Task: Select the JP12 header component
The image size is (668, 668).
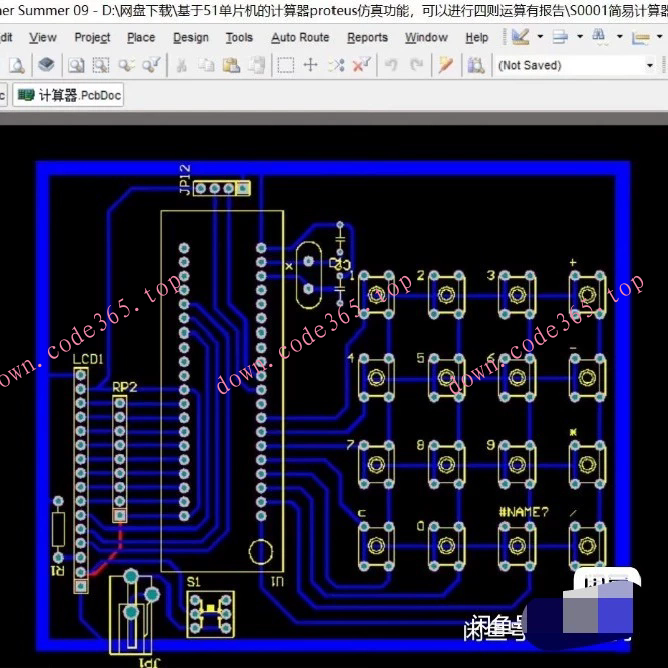Action: (x=222, y=188)
